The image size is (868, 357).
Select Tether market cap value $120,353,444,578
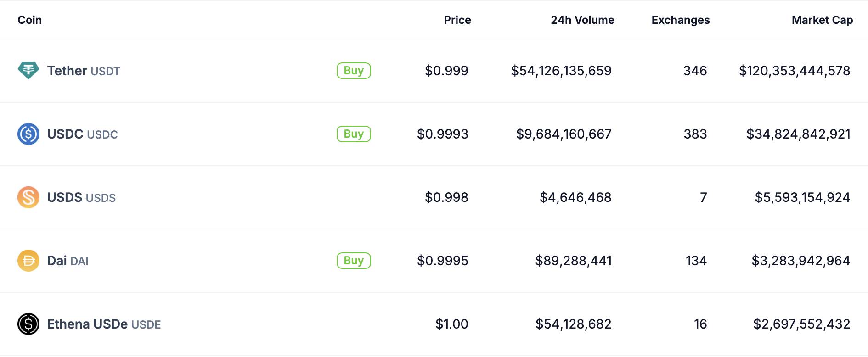point(795,71)
